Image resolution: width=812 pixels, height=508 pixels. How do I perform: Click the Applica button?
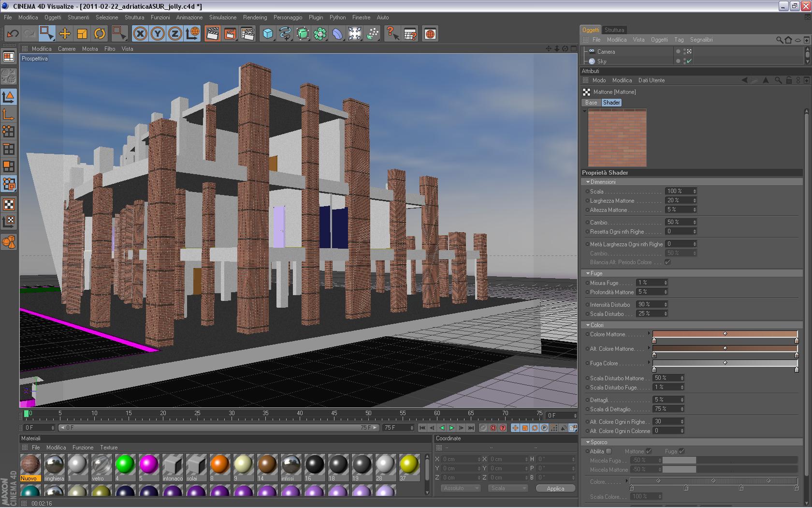pos(555,488)
